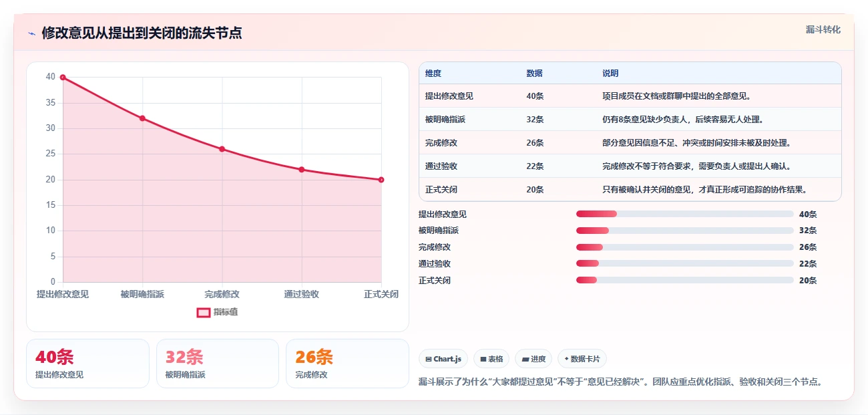Click the 数据卡片 tag

point(582,359)
